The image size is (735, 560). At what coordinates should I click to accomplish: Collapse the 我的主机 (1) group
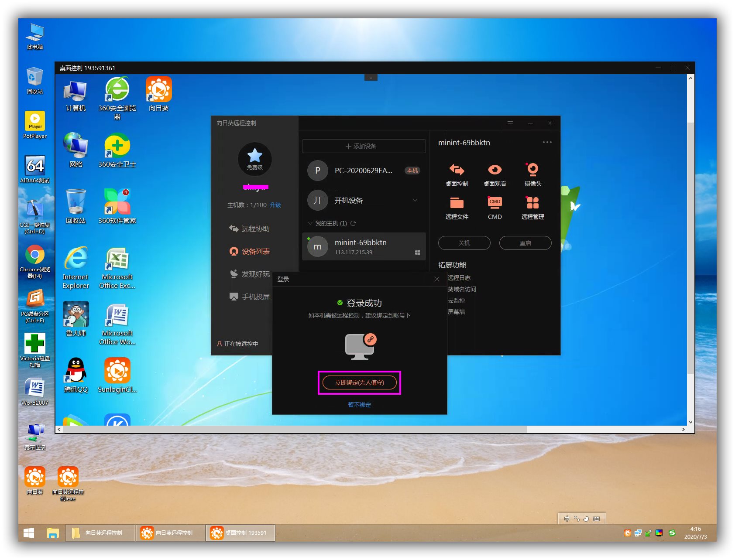pos(310,223)
